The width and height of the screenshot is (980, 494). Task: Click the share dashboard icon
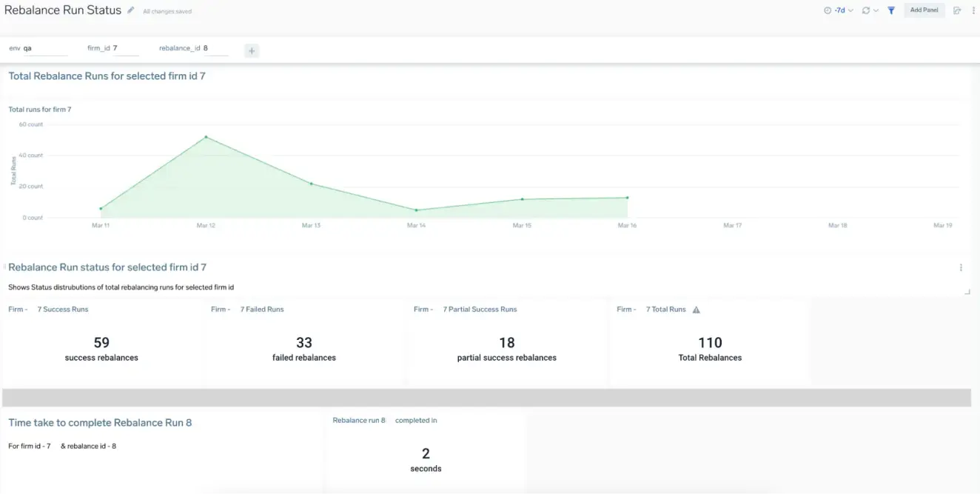tap(957, 10)
